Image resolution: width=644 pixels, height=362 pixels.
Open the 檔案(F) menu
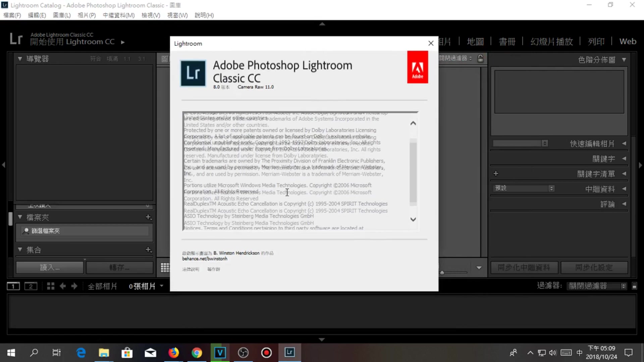point(12,15)
